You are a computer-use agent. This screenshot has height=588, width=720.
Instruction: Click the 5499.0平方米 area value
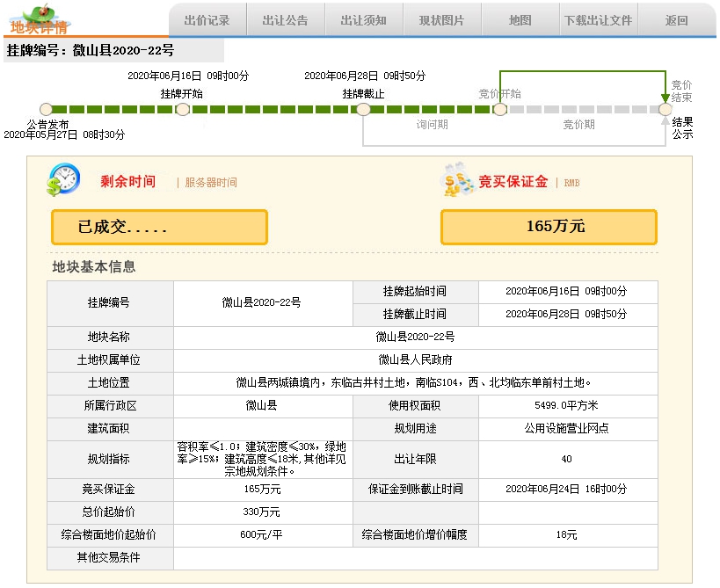point(568,406)
